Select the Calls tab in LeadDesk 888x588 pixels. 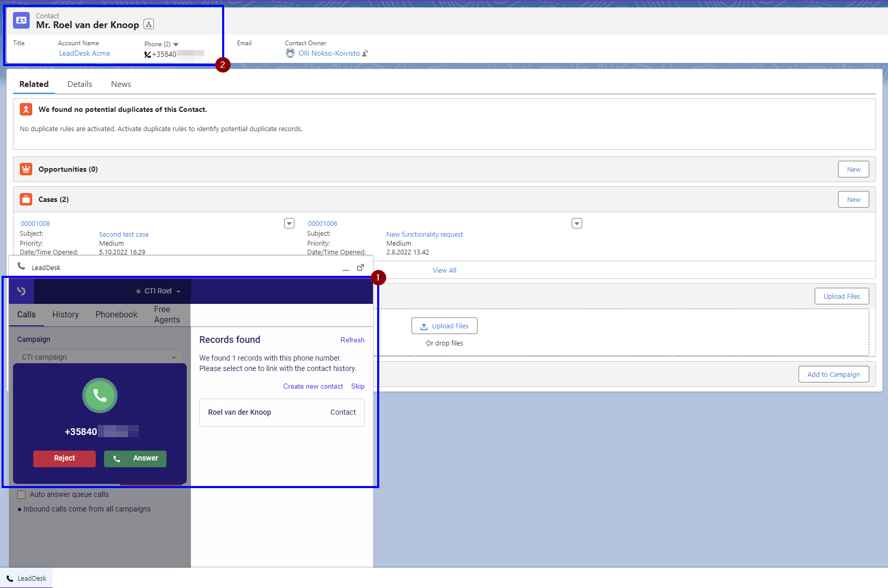coord(27,314)
